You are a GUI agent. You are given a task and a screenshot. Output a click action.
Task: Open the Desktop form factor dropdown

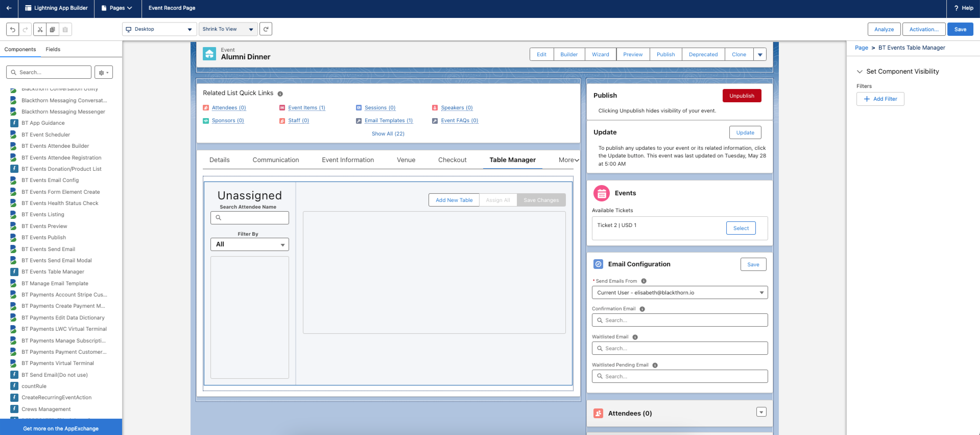tap(159, 29)
